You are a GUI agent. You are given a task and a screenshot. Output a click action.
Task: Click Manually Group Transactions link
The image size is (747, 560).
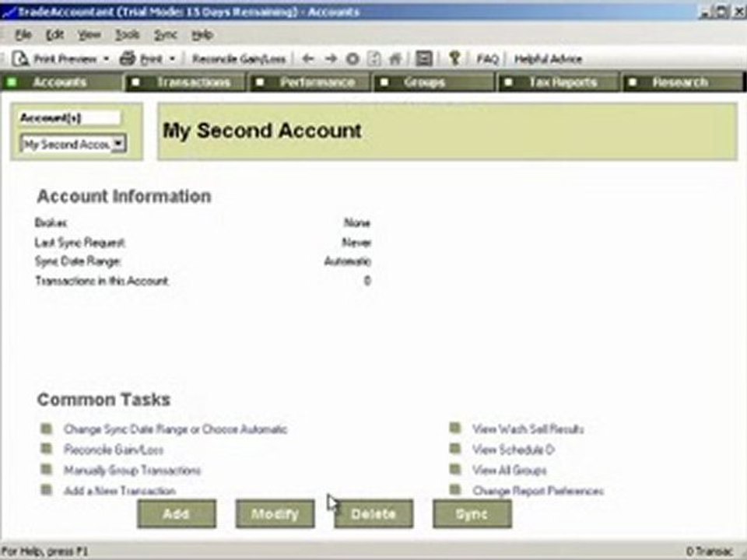tap(132, 471)
